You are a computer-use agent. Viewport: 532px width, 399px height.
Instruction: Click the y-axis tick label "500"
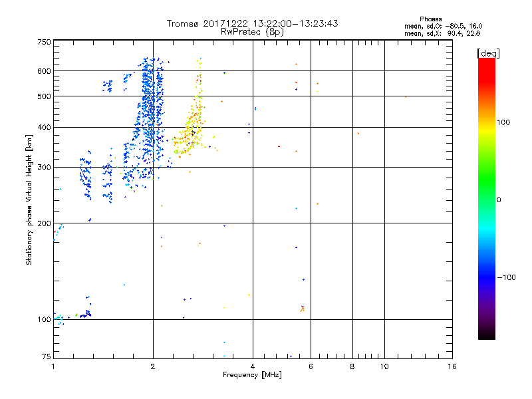tap(44, 96)
